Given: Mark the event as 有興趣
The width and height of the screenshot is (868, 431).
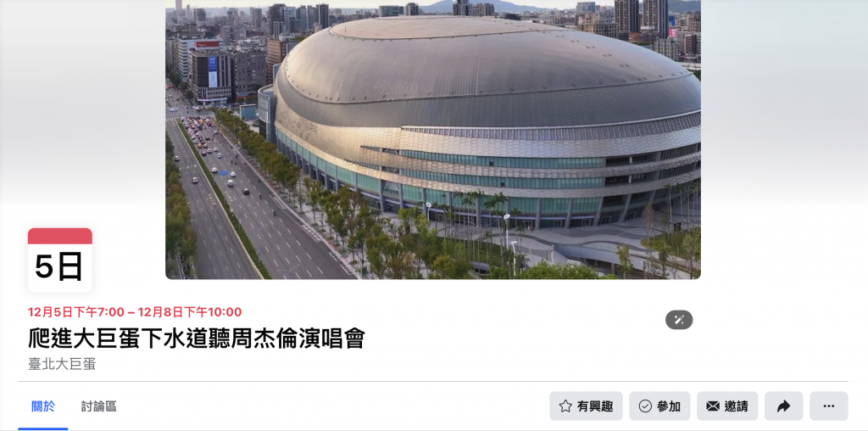Looking at the screenshot, I should coord(586,406).
